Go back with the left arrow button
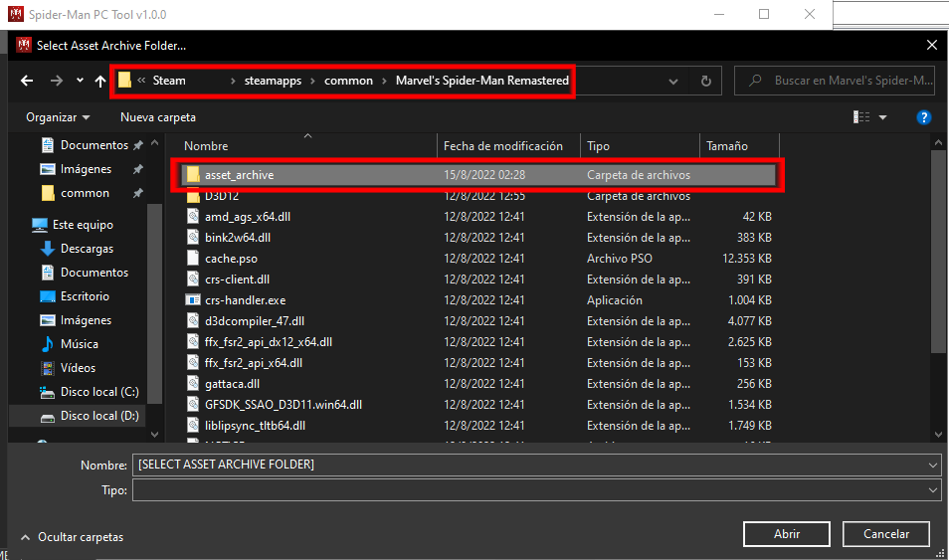The image size is (949, 560). point(27,81)
